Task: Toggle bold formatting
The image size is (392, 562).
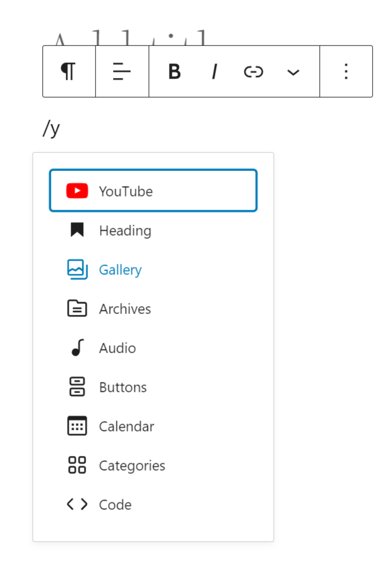Action: [175, 71]
